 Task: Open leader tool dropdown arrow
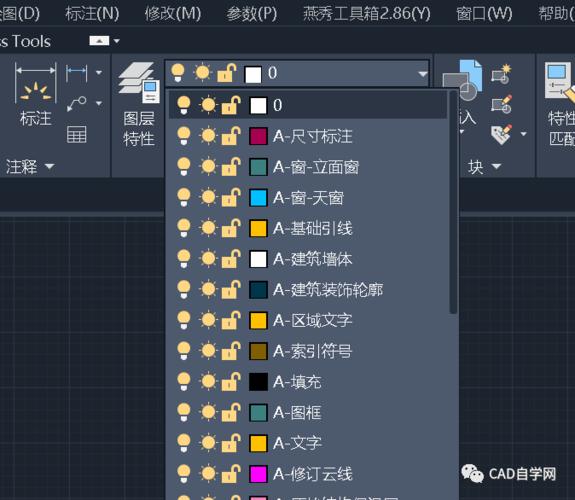click(x=99, y=103)
